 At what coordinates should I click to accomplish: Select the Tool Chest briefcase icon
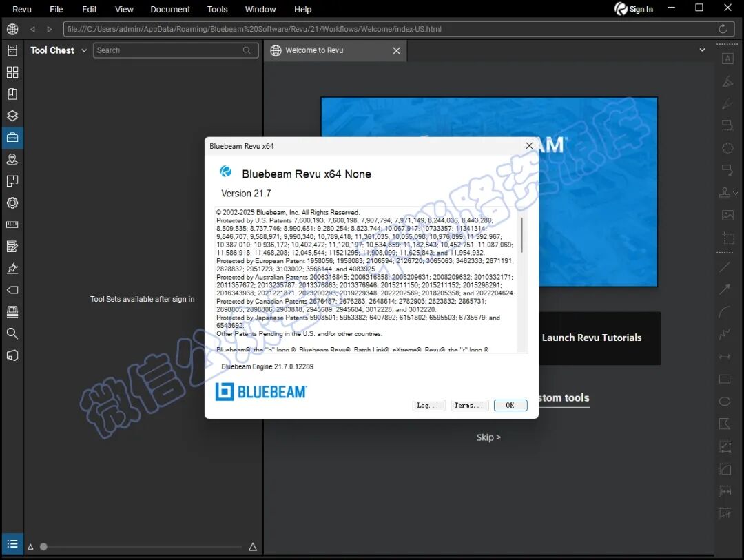coord(12,138)
